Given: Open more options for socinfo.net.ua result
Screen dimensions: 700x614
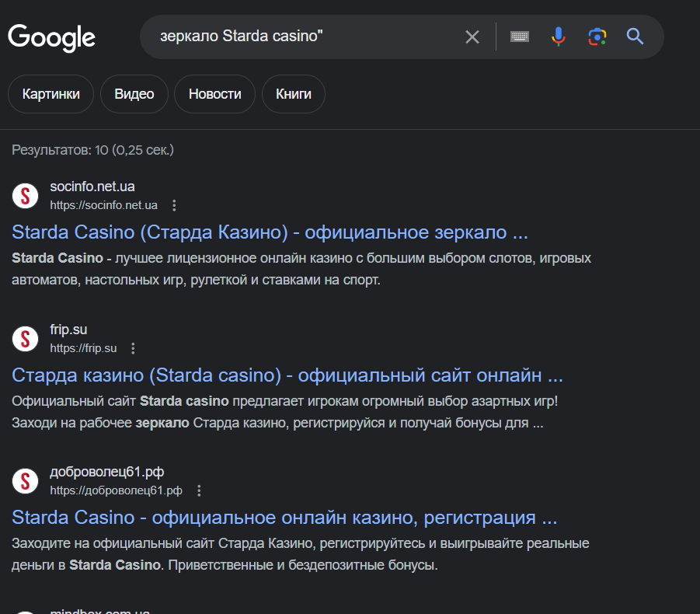Looking at the screenshot, I should click(174, 205).
